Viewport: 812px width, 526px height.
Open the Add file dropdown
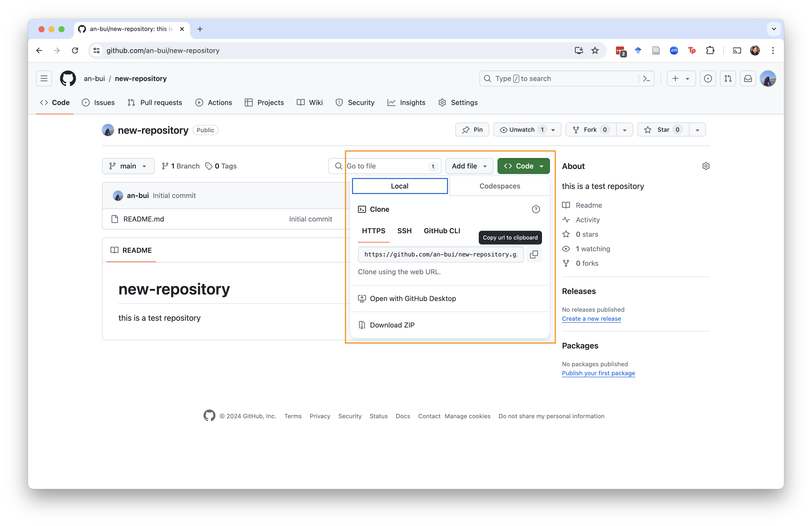click(x=469, y=166)
